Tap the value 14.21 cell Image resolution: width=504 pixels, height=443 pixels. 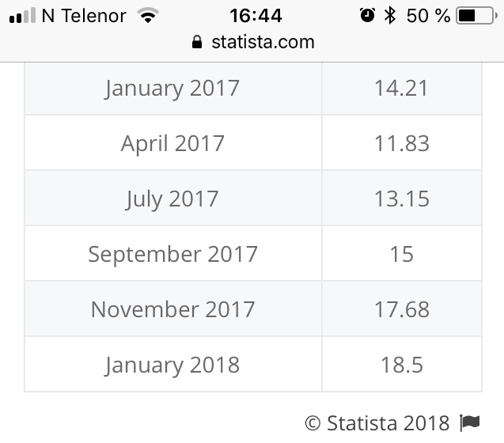click(402, 88)
